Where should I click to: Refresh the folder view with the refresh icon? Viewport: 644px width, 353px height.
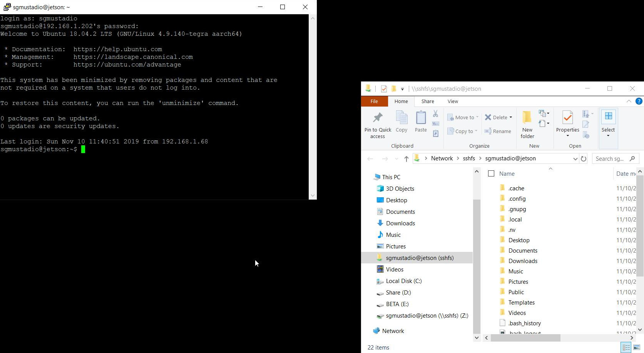pos(584,158)
